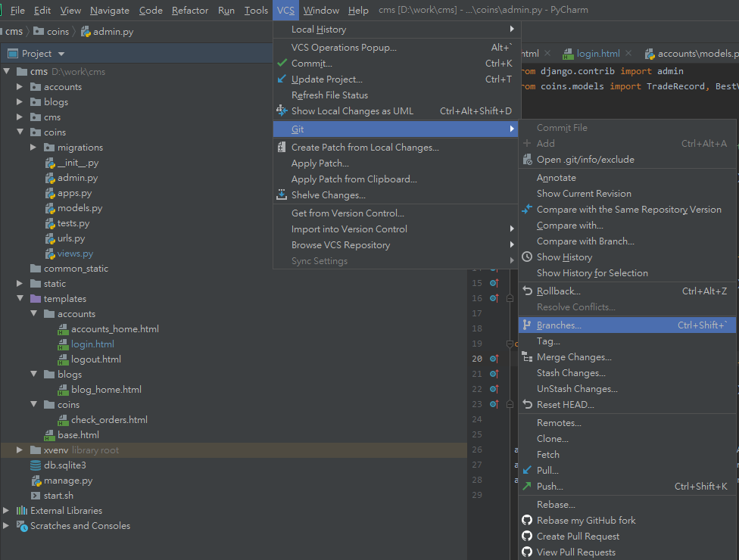Click GitHub icon beside View Pull Requests
Screen dimensions: 739x560
coord(527,552)
